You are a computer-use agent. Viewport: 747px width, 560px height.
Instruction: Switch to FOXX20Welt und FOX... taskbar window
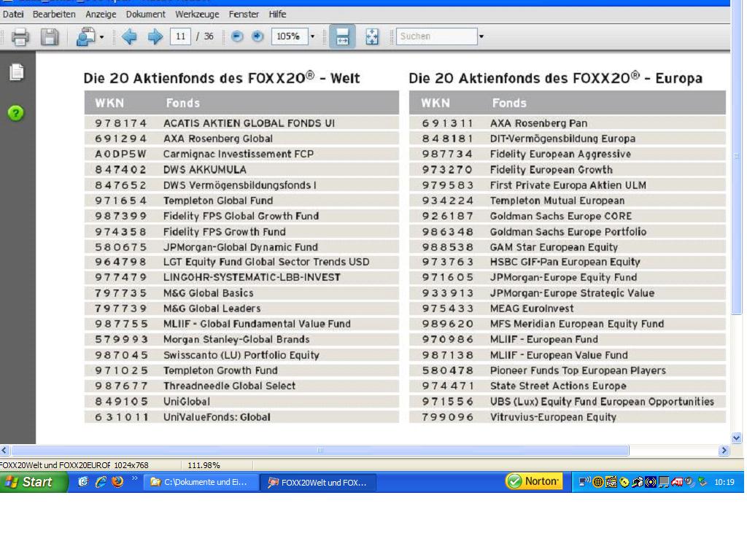pyautogui.click(x=319, y=483)
